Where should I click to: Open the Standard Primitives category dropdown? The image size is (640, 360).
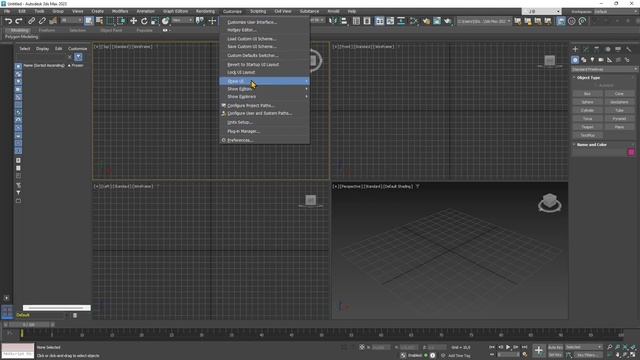pos(604,69)
